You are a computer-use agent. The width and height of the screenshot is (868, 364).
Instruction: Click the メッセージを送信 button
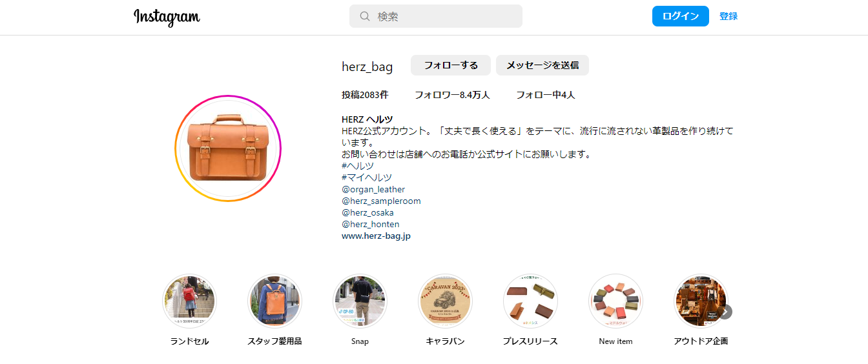(542, 65)
